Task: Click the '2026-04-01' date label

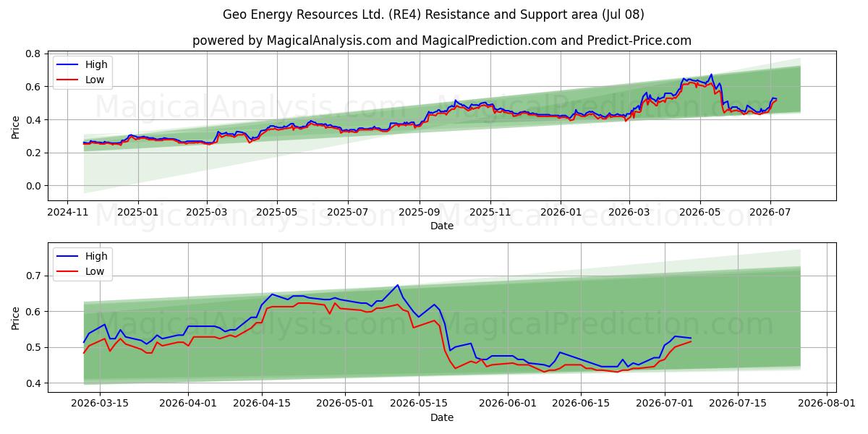Action: tap(189, 404)
